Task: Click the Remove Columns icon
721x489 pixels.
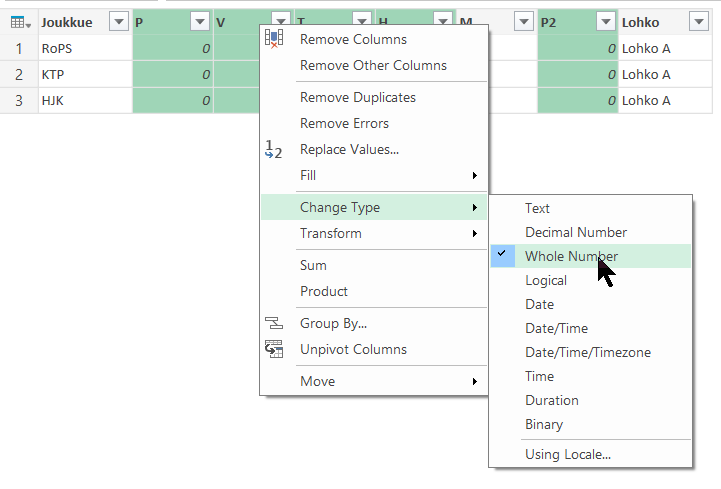Action: tap(274, 39)
